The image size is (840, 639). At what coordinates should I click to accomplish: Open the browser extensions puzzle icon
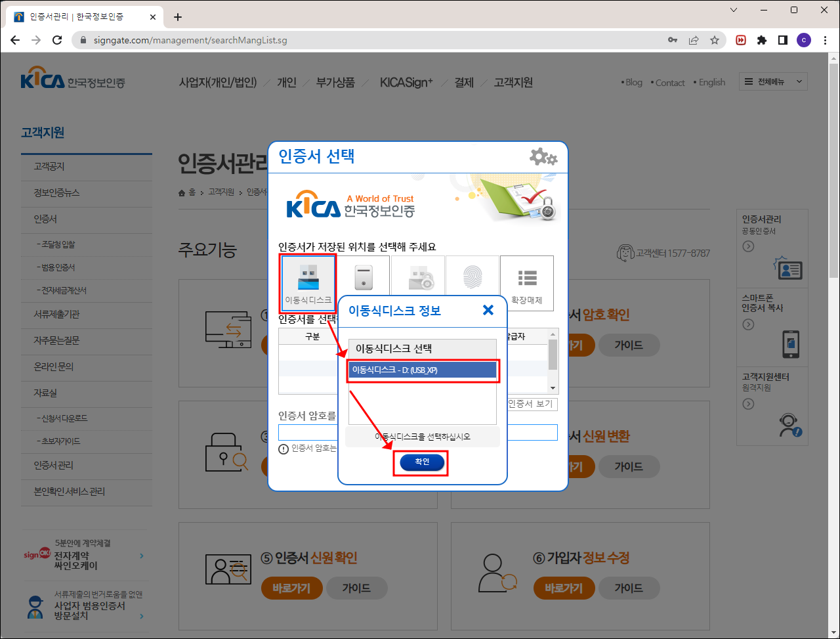tap(762, 40)
